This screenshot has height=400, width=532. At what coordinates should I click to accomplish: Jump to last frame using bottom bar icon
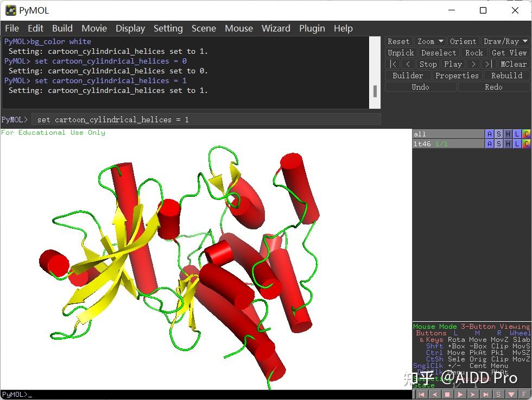tap(486, 395)
